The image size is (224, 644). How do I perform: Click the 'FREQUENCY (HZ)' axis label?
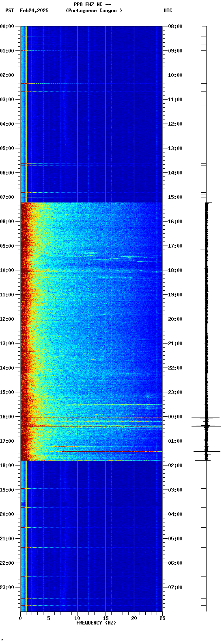(96, 623)
